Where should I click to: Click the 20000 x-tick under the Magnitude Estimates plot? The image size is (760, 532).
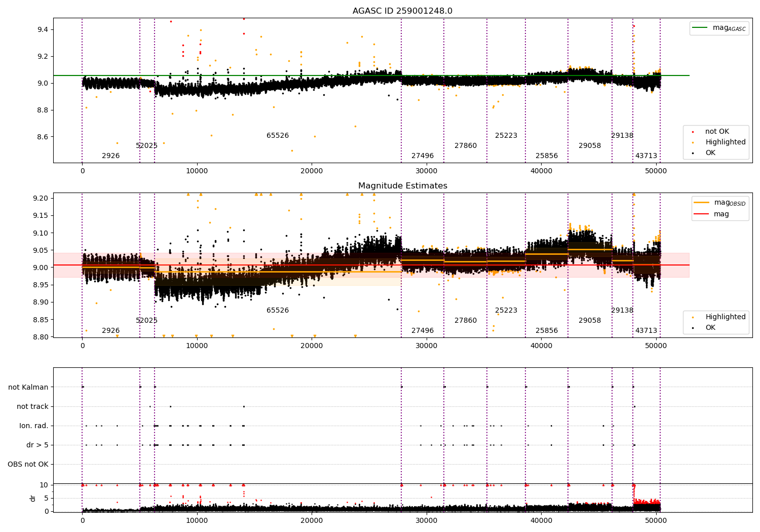(312, 346)
